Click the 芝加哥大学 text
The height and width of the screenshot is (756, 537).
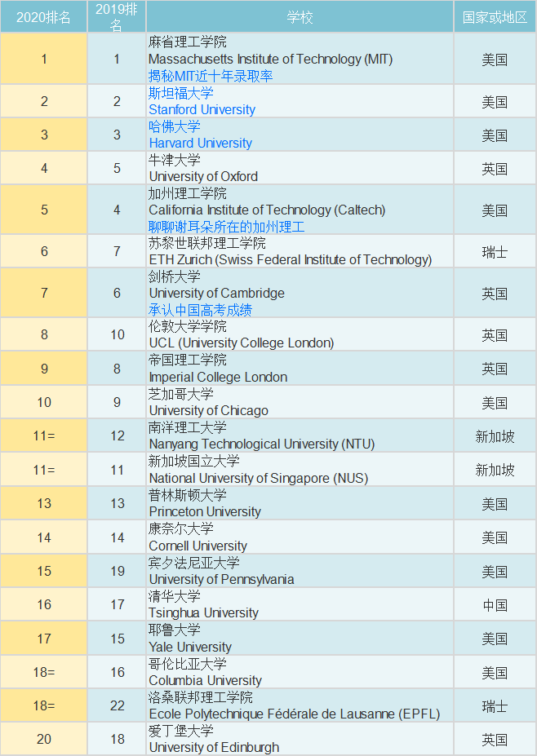click(x=181, y=395)
